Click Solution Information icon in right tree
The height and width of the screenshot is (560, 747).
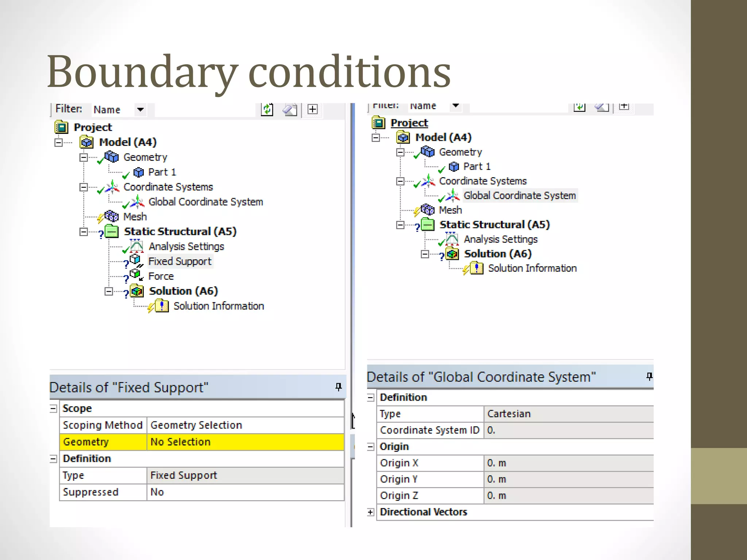[477, 268]
